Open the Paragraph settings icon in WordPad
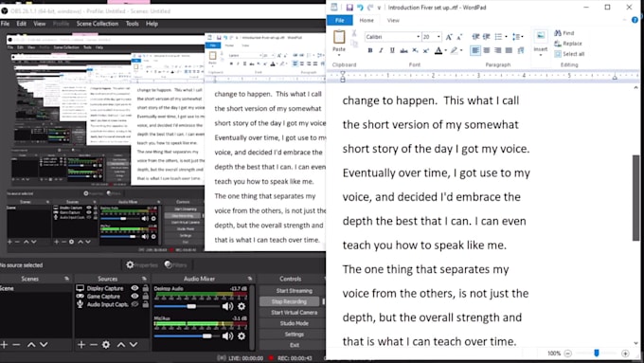Screen dimensions: 644x363 (521, 50)
